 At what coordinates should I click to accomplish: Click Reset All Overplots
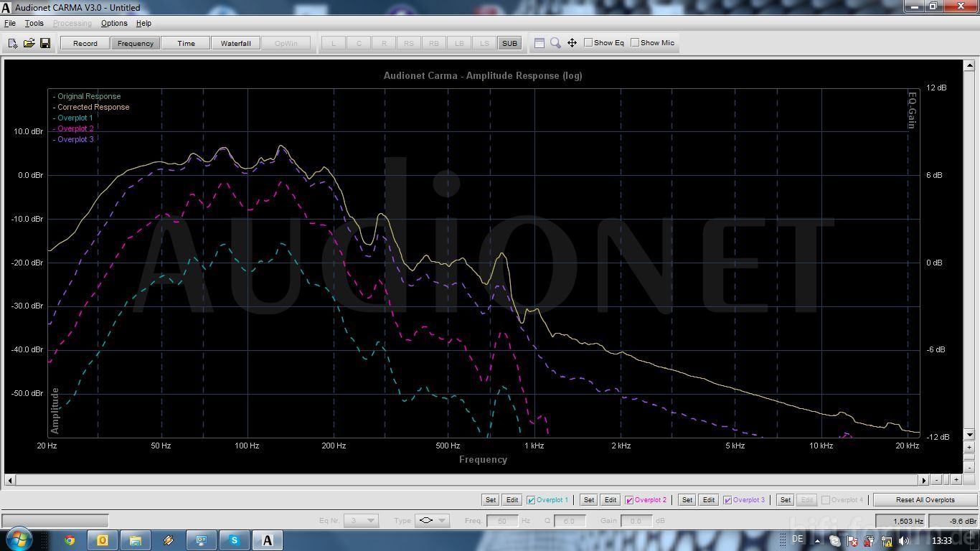(x=925, y=500)
